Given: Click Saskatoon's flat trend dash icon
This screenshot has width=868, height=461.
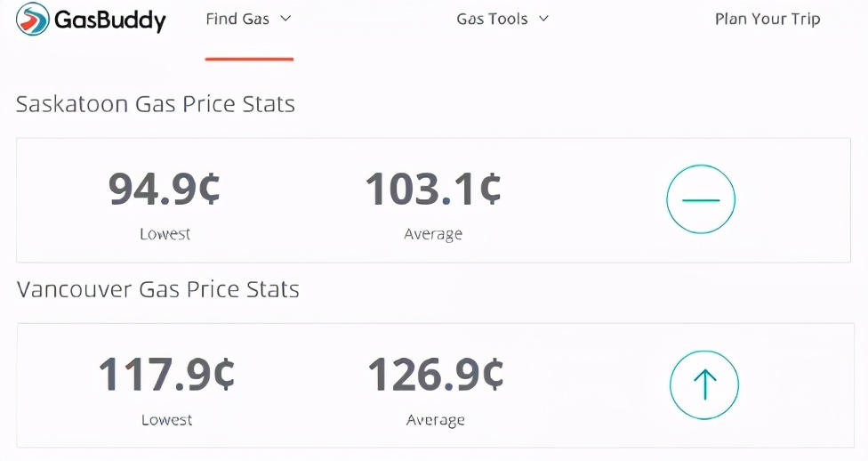Looking at the screenshot, I should coord(701,199).
